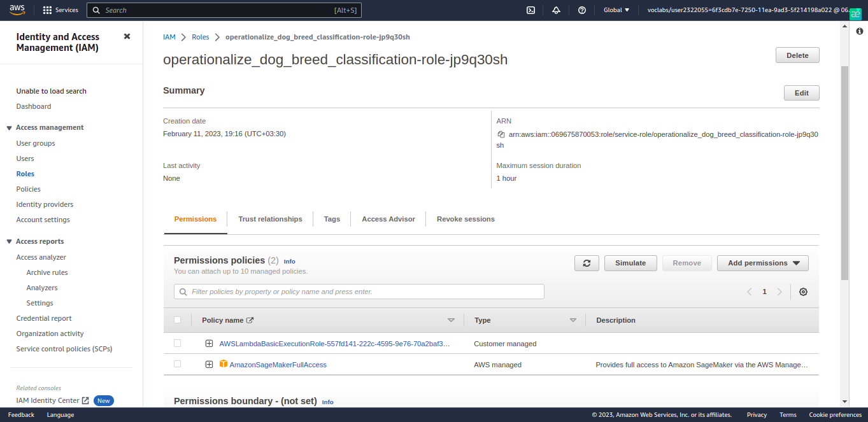
Task: Click the green extension icon top right
Action: (x=856, y=13)
